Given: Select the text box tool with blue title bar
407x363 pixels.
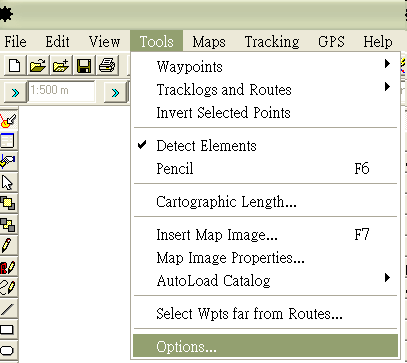Looking at the screenshot, I should 8,141.
